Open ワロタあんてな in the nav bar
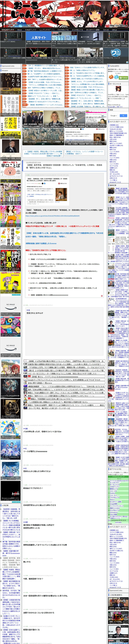The width and height of the screenshot is (129, 644). click(63, 30)
